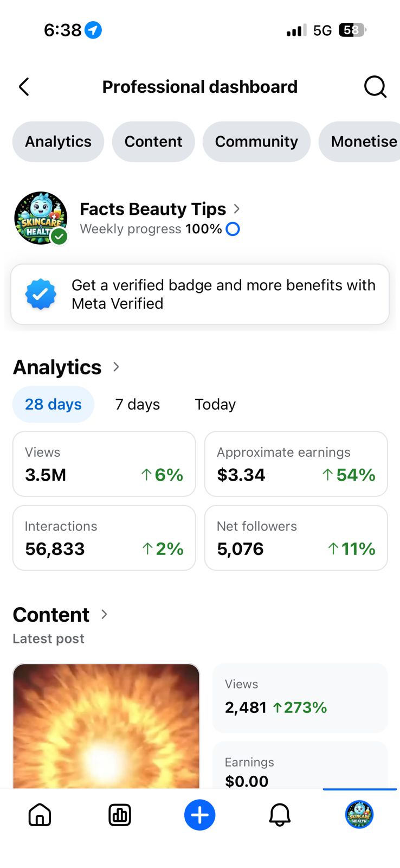
Task: Open the notifications bell icon
Action: click(x=280, y=815)
